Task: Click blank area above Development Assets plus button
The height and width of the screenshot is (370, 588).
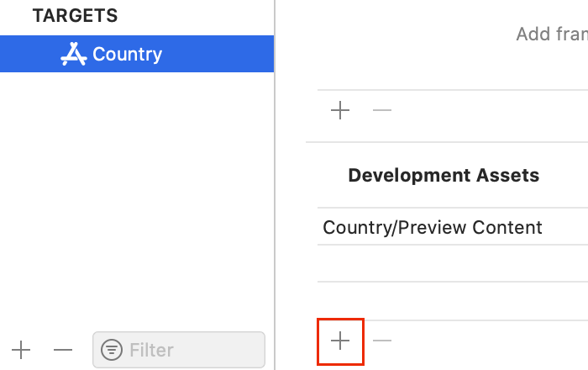Action: pyautogui.click(x=453, y=301)
